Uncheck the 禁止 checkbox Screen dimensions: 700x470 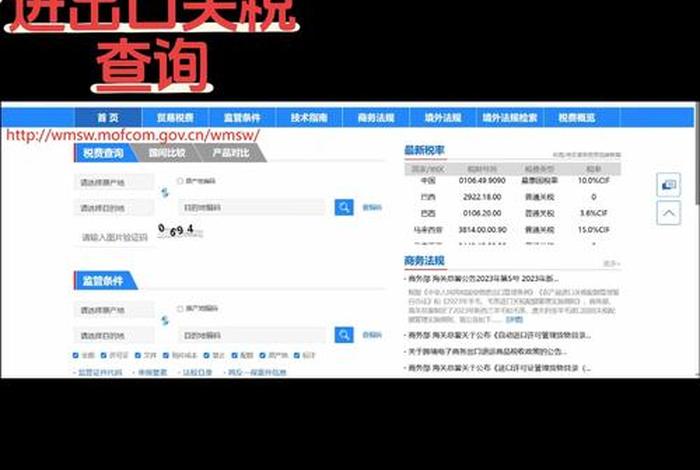tap(206, 355)
